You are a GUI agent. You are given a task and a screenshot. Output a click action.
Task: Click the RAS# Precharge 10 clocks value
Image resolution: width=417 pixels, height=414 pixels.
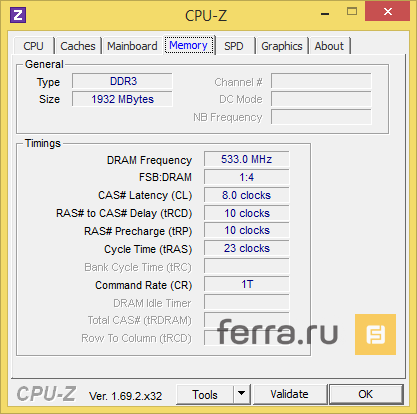click(x=247, y=230)
